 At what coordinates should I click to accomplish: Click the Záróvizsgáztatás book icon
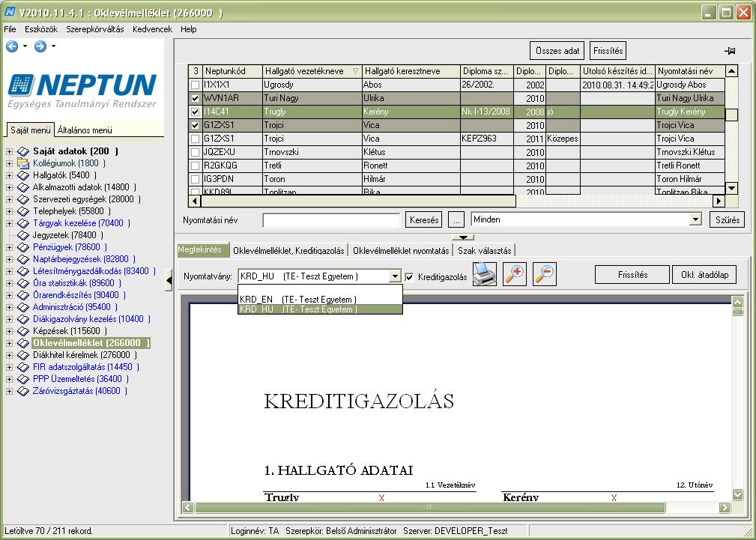point(23,391)
